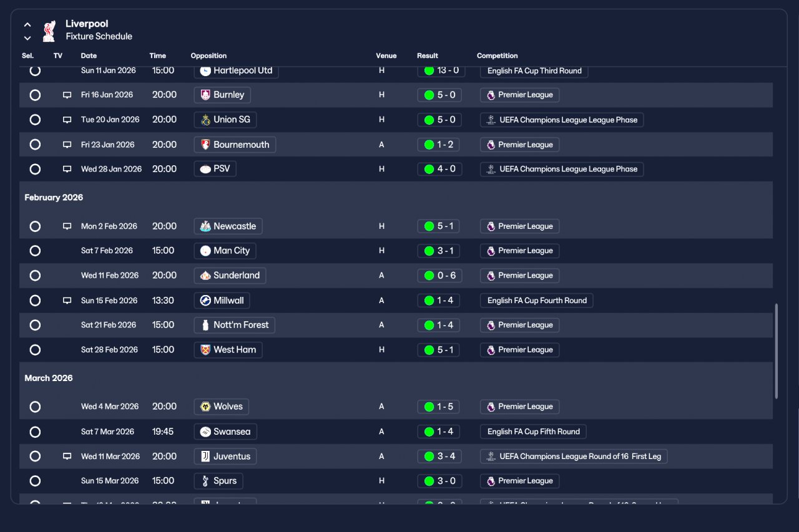Select the Bournemouth fixture radio button
Viewport: 799px width, 532px height.
pos(35,145)
